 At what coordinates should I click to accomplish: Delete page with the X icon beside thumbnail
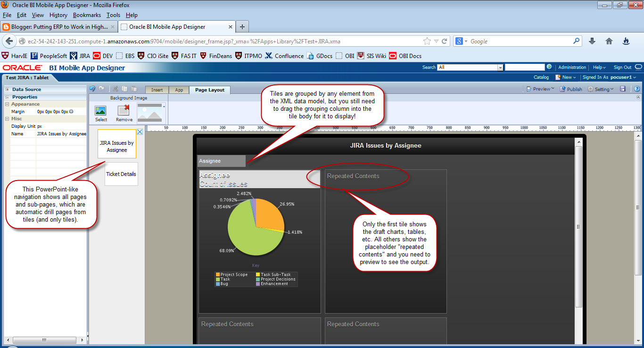[x=140, y=132]
